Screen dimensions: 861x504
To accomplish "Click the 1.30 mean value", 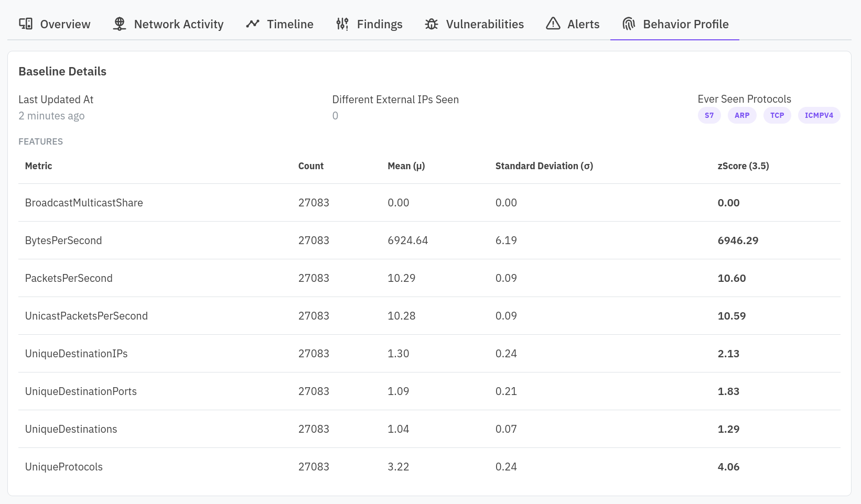I will pyautogui.click(x=399, y=354).
